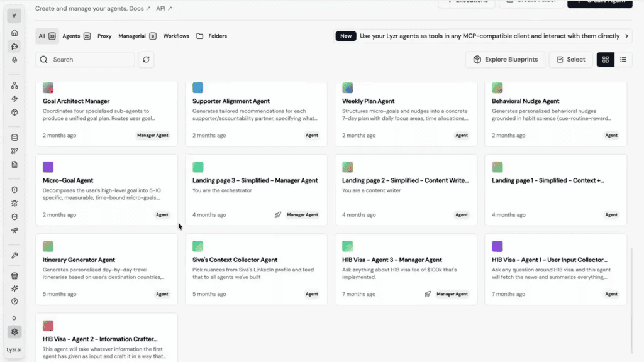Select the Proxy tab
This screenshot has height=362, width=644.
pos(104,36)
